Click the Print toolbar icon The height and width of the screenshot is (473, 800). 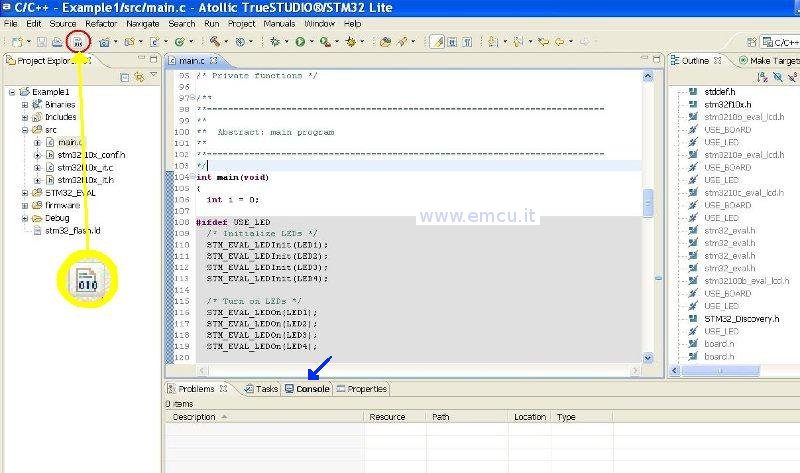57,42
